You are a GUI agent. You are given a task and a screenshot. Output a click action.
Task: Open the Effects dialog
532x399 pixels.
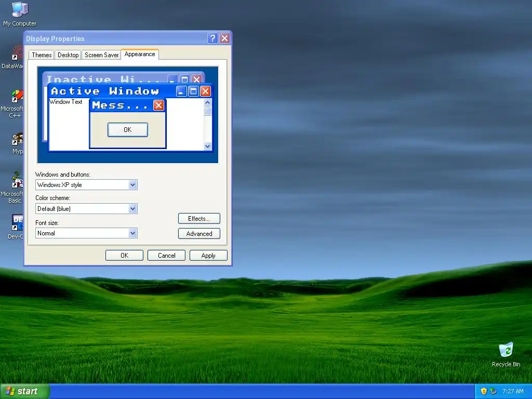click(199, 219)
